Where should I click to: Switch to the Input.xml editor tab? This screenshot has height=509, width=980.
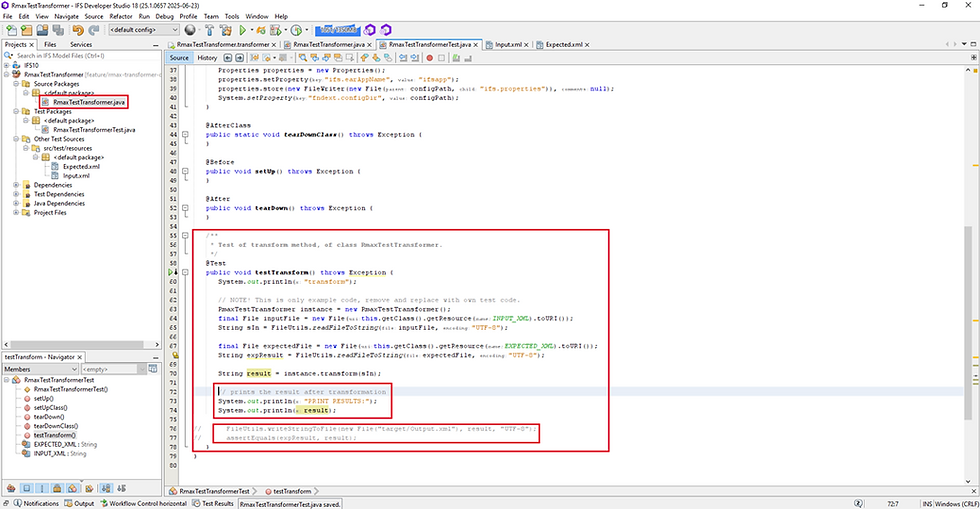click(508, 44)
